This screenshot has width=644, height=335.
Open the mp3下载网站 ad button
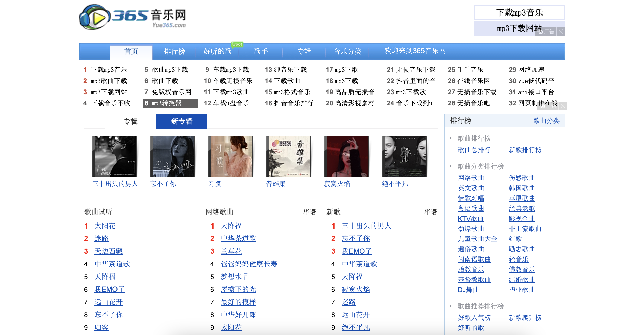519,28
